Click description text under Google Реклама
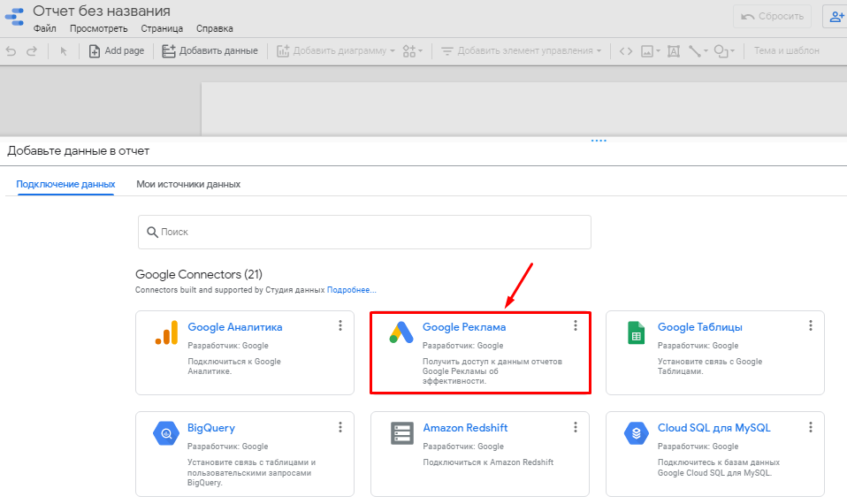Image resolution: width=847 pixels, height=504 pixels. click(x=492, y=371)
